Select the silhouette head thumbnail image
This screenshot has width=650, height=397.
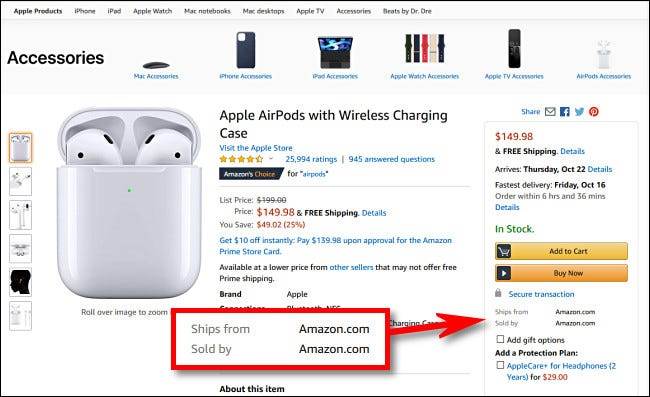tap(20, 282)
